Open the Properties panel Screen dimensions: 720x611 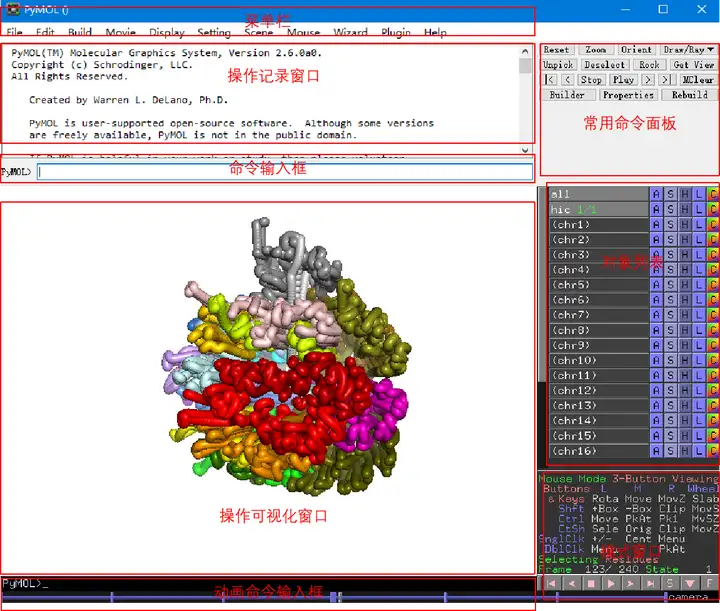(628, 95)
